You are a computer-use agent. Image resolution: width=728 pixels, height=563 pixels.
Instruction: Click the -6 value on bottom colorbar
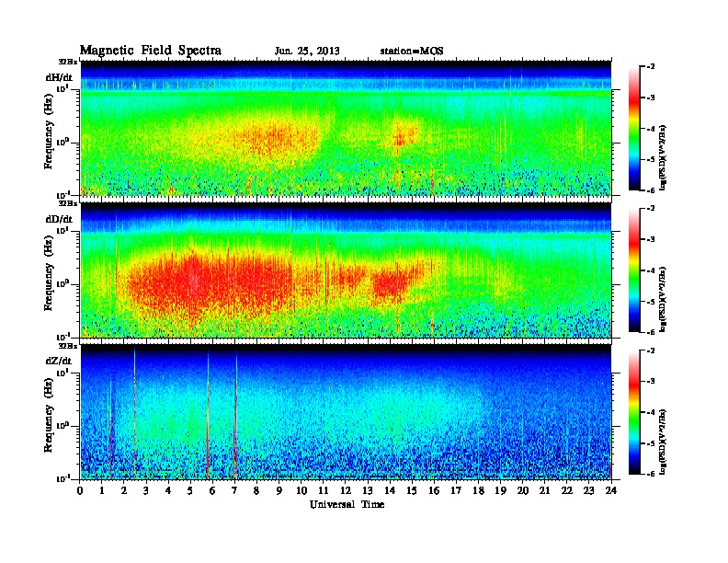[x=652, y=474]
